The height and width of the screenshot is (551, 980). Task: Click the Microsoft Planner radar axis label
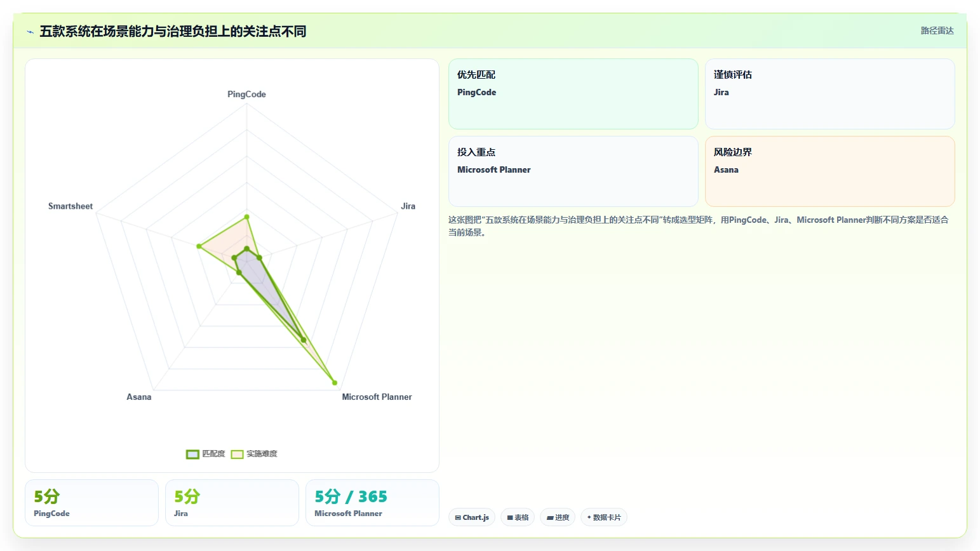click(x=377, y=397)
